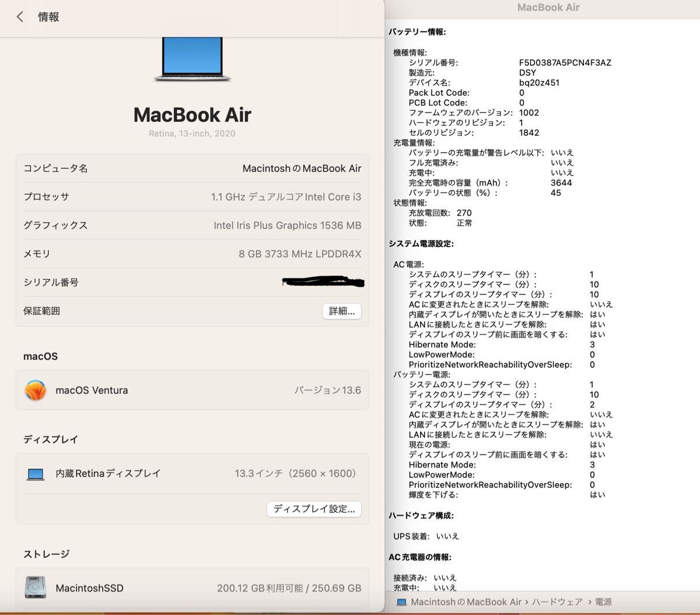Click the ハードウェア構成: heading
700x615 pixels.
(421, 516)
